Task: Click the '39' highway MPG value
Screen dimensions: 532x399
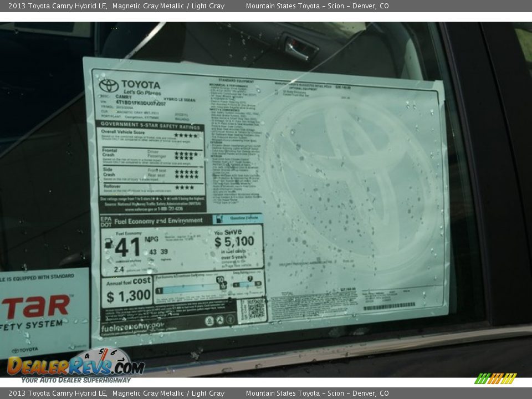Action: (x=164, y=252)
